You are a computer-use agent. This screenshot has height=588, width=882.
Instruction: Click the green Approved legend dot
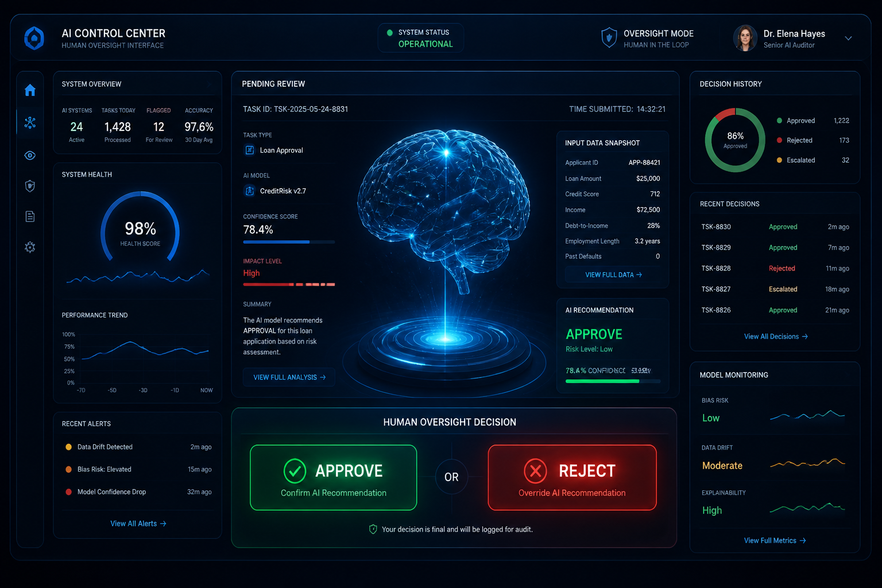[x=779, y=121]
